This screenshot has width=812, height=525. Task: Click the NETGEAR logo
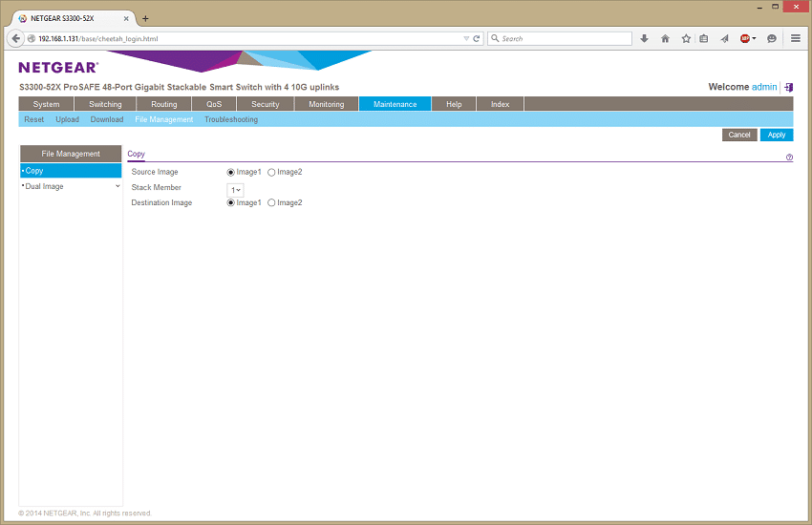click(58, 67)
